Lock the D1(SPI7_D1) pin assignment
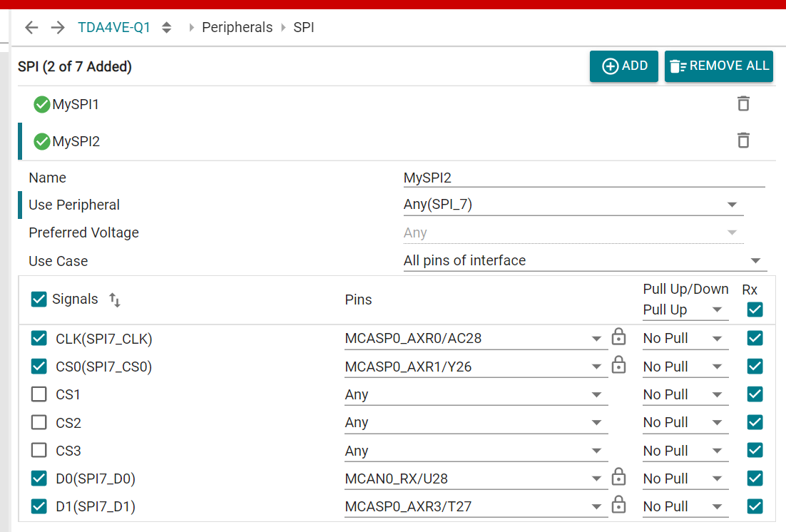The height and width of the screenshot is (532, 786). (618, 505)
